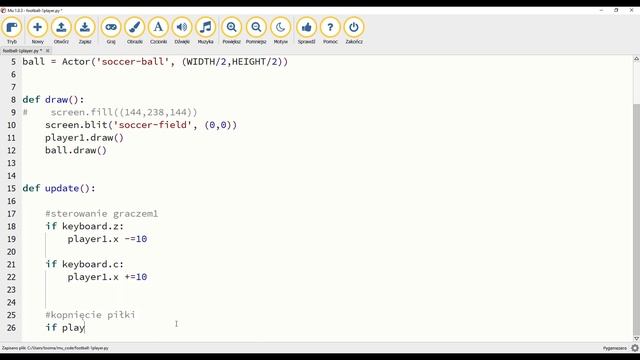The height and width of the screenshot is (360, 640).
Task: Click the saved file path in status bar
Action: [x=55, y=348]
